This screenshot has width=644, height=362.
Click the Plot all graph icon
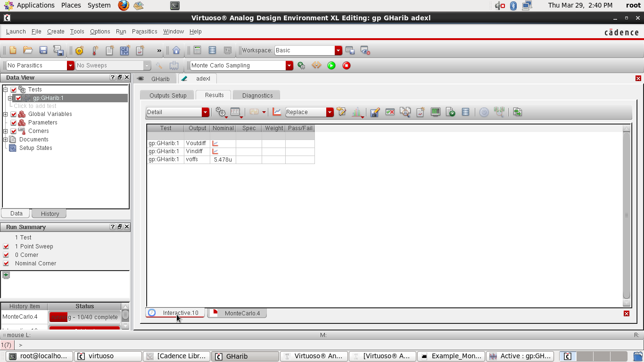tap(277, 112)
